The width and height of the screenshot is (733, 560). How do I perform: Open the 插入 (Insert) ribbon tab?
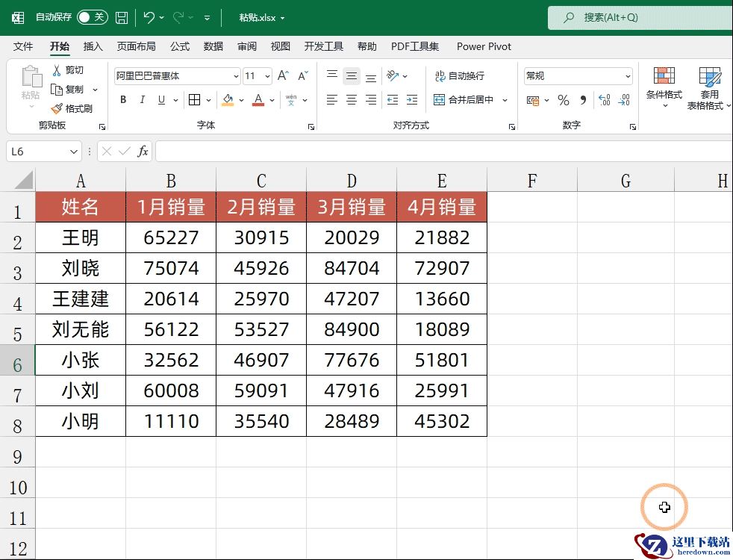point(93,46)
